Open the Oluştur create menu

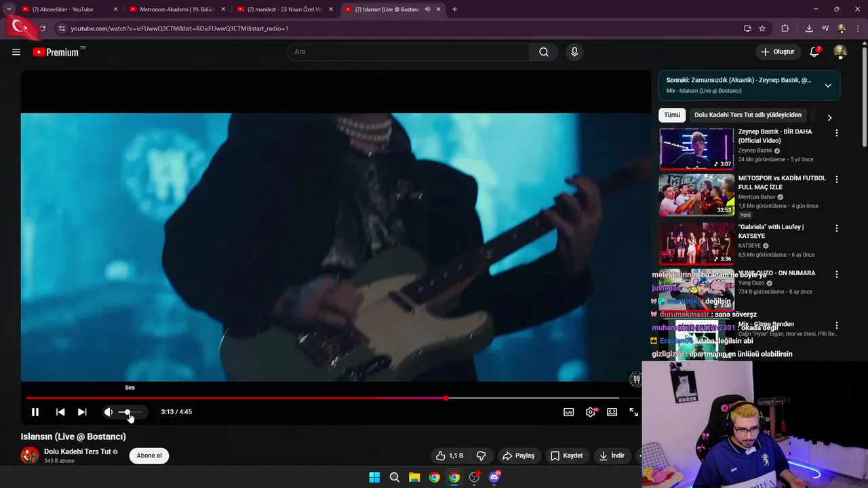778,52
